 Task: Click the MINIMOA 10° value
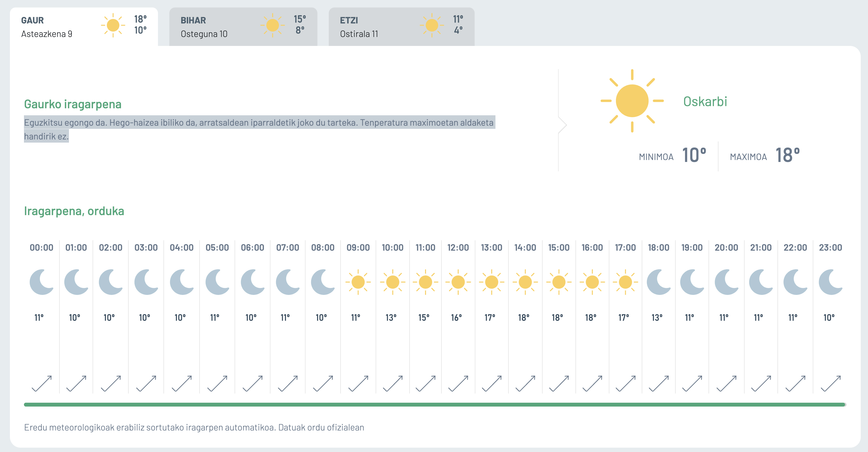click(694, 155)
